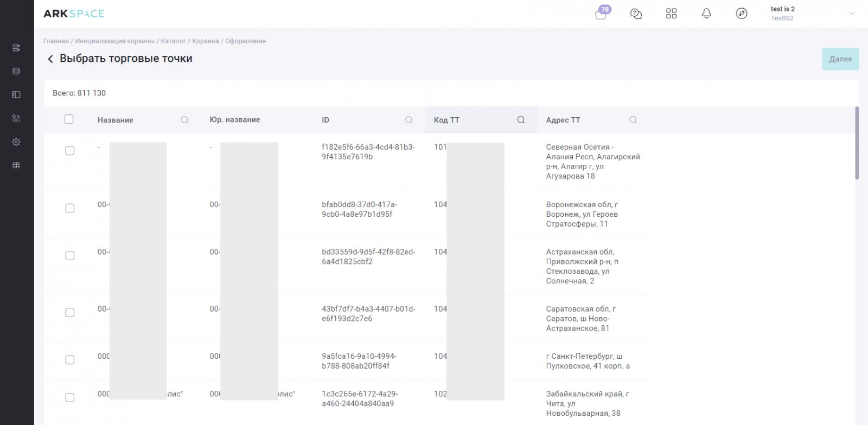Click the Юр. название column header

click(235, 120)
